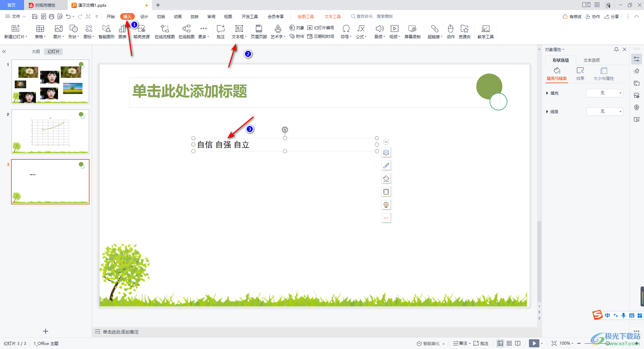Click the layer stacking floating icon
This screenshot has width=644, height=349.
tap(386, 153)
